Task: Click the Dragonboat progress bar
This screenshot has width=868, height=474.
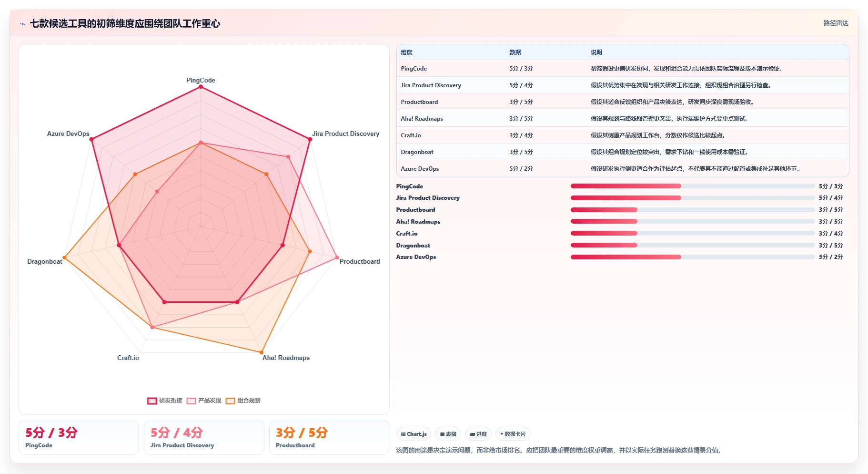Action: 692,245
